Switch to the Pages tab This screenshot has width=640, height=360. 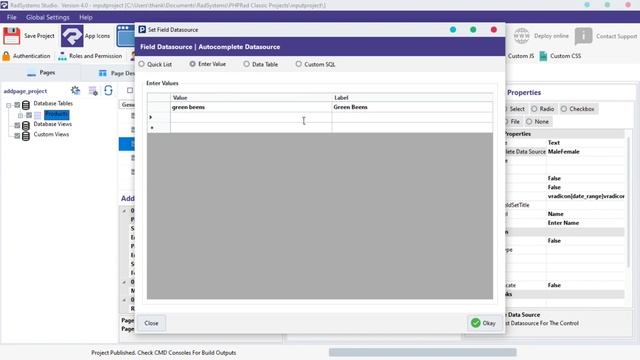41,73
